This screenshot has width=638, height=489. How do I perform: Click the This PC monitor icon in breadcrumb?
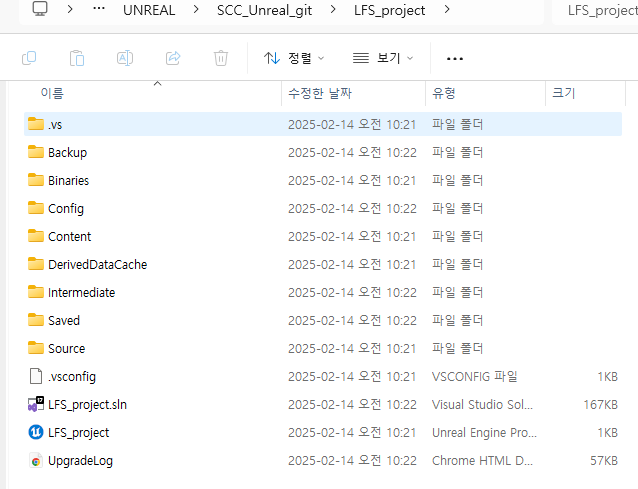[x=40, y=8]
